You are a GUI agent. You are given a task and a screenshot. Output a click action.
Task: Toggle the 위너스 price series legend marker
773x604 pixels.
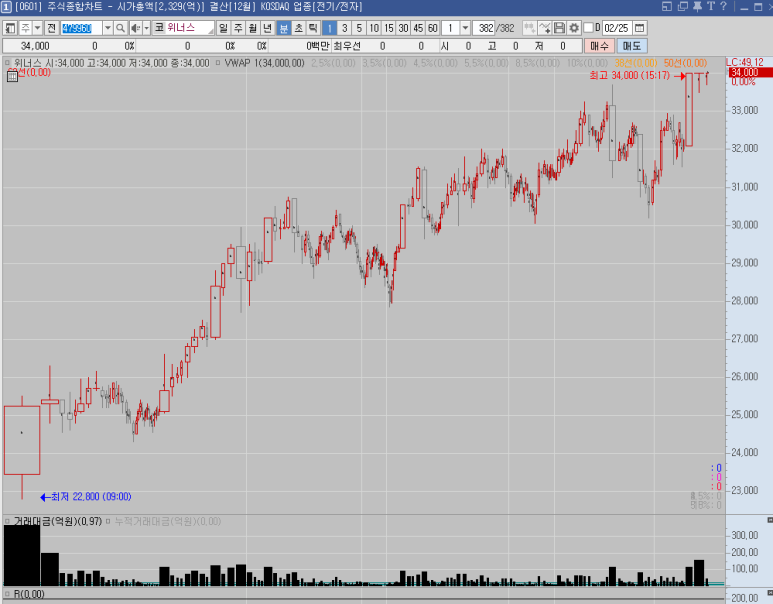point(7,63)
